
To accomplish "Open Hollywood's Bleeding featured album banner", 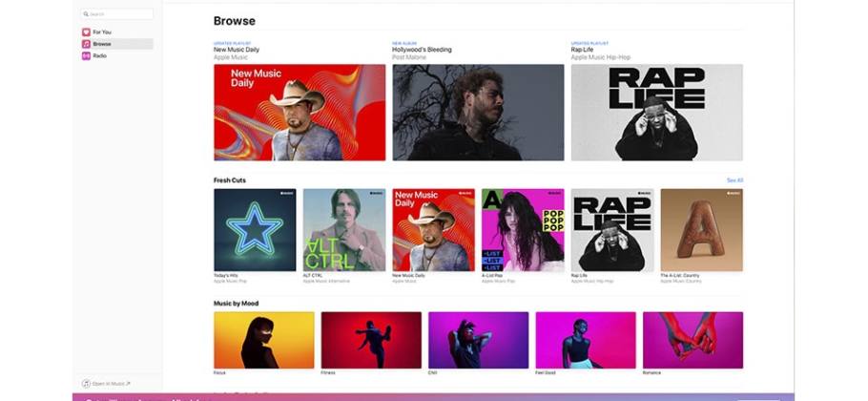I will (x=478, y=113).
